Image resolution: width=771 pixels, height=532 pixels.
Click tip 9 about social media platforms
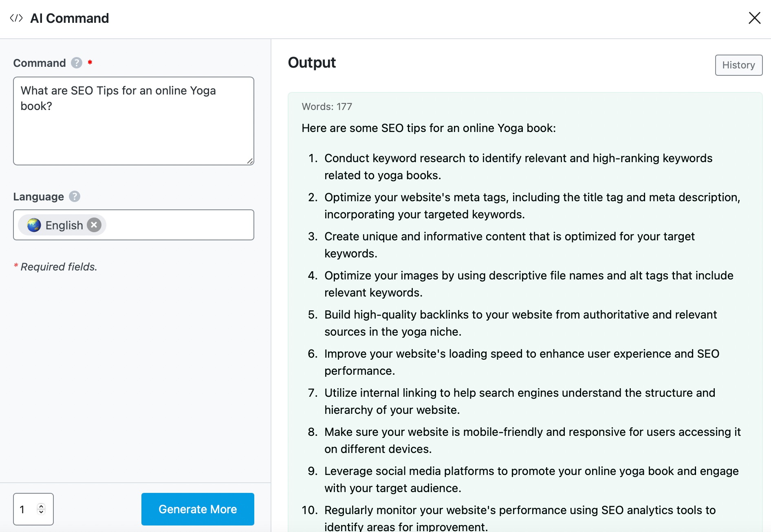click(x=532, y=479)
